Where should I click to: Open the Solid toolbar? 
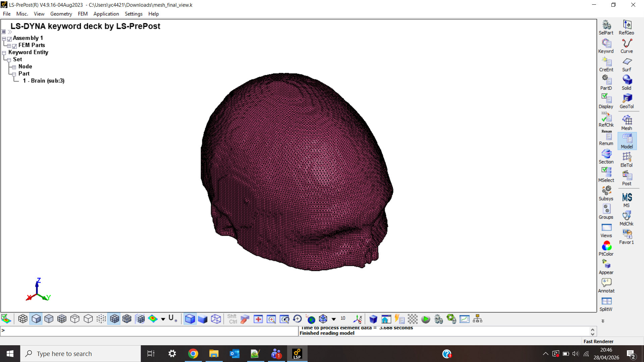coord(627,83)
